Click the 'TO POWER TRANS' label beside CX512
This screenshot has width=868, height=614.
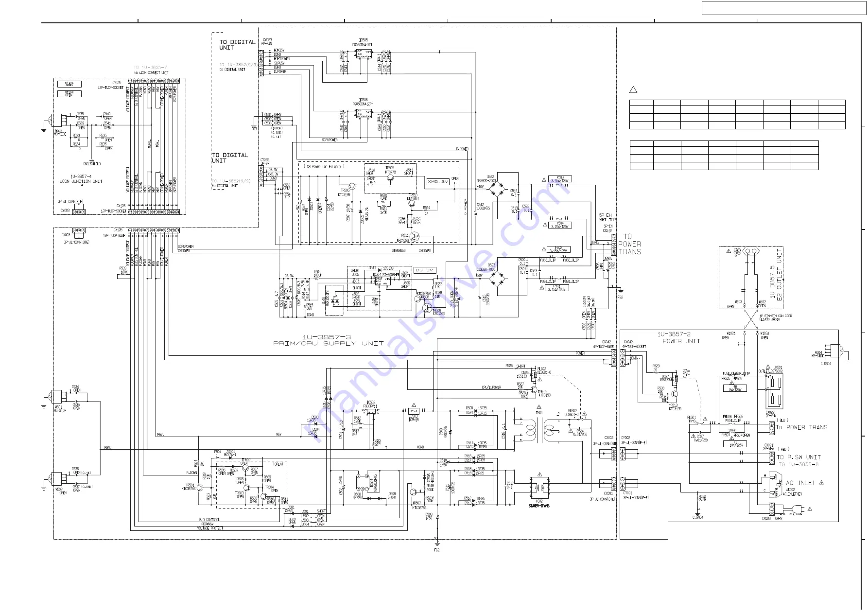click(629, 244)
